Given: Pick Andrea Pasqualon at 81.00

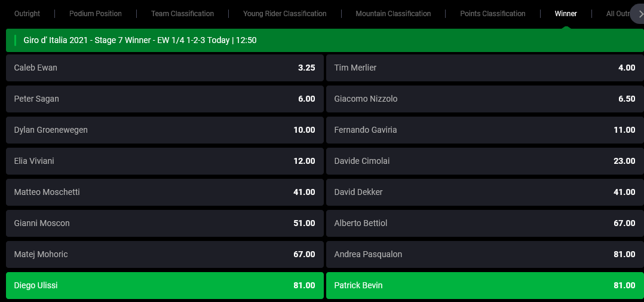Looking at the screenshot, I should pos(485,254).
